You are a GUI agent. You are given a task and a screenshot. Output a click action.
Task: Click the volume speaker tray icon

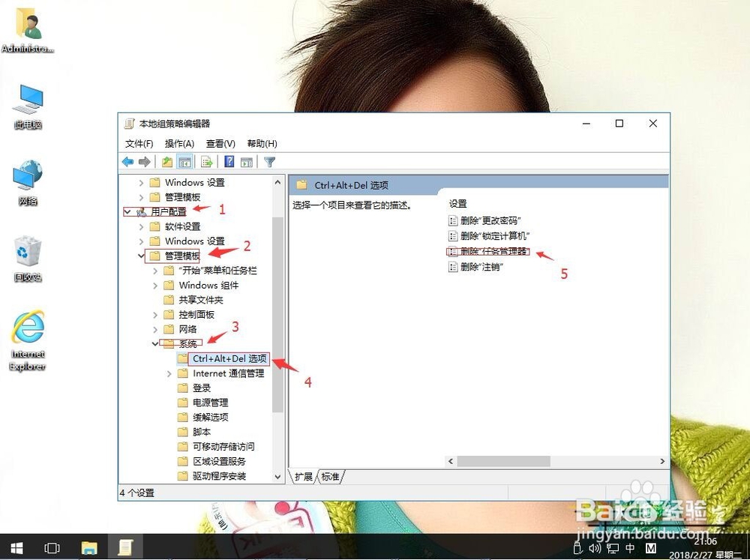pos(595,548)
